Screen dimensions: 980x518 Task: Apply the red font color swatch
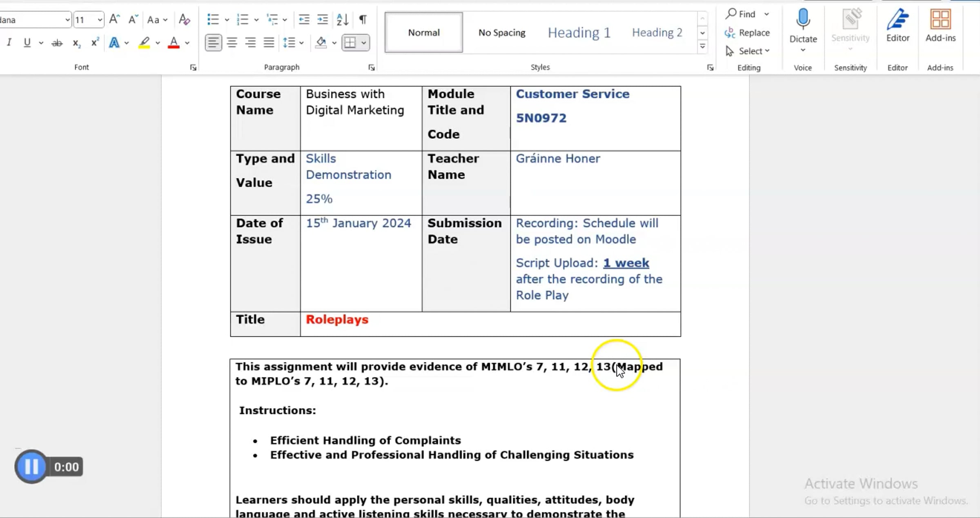tap(174, 42)
